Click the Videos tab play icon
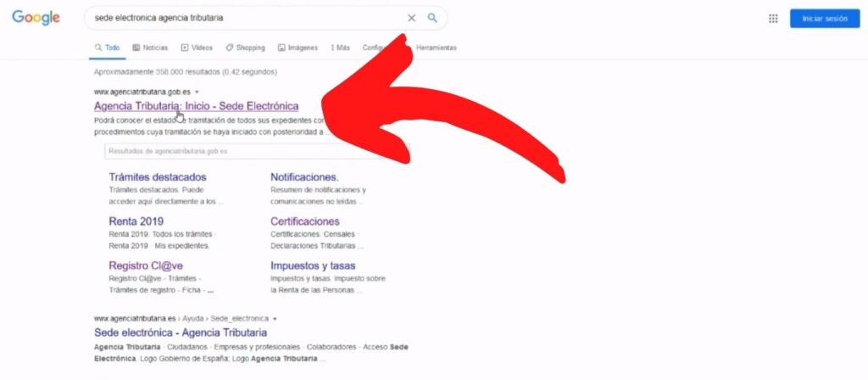The image size is (868, 380). pyautogui.click(x=185, y=47)
